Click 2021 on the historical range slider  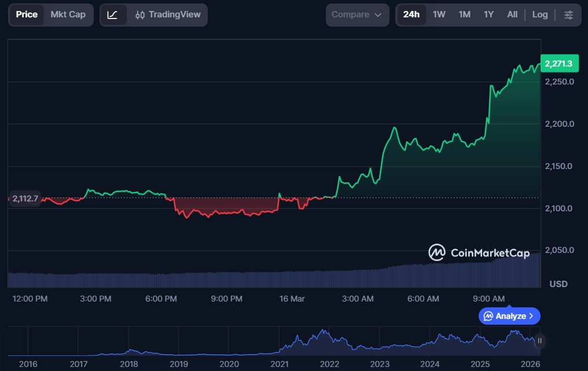point(280,364)
